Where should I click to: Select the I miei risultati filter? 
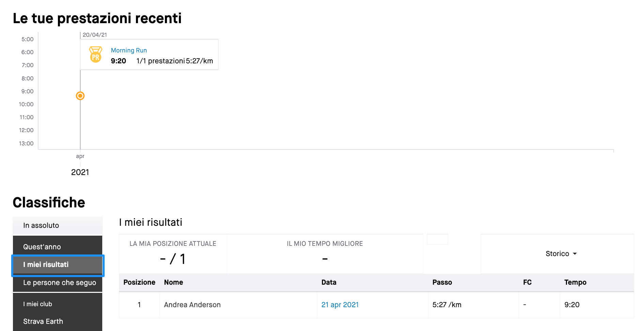pyautogui.click(x=58, y=265)
